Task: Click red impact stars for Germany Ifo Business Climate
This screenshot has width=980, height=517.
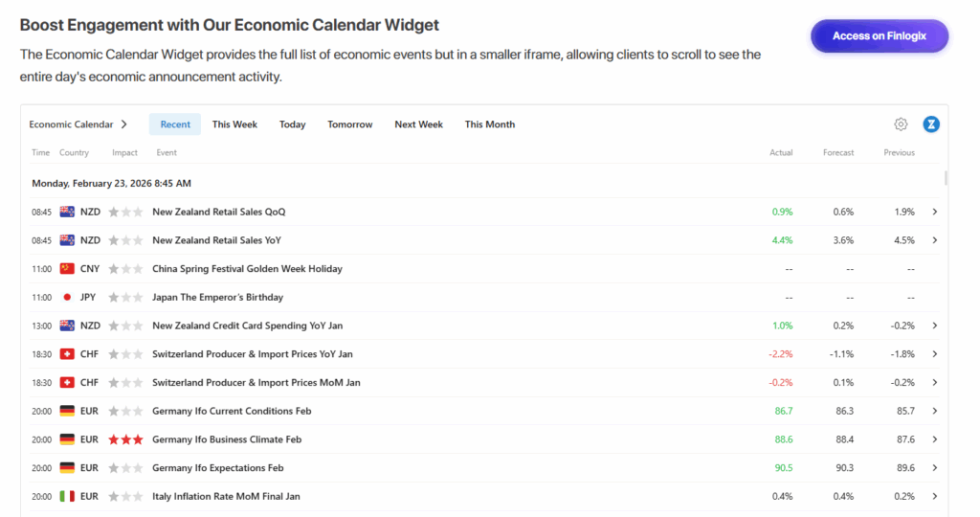Action: 126,439
